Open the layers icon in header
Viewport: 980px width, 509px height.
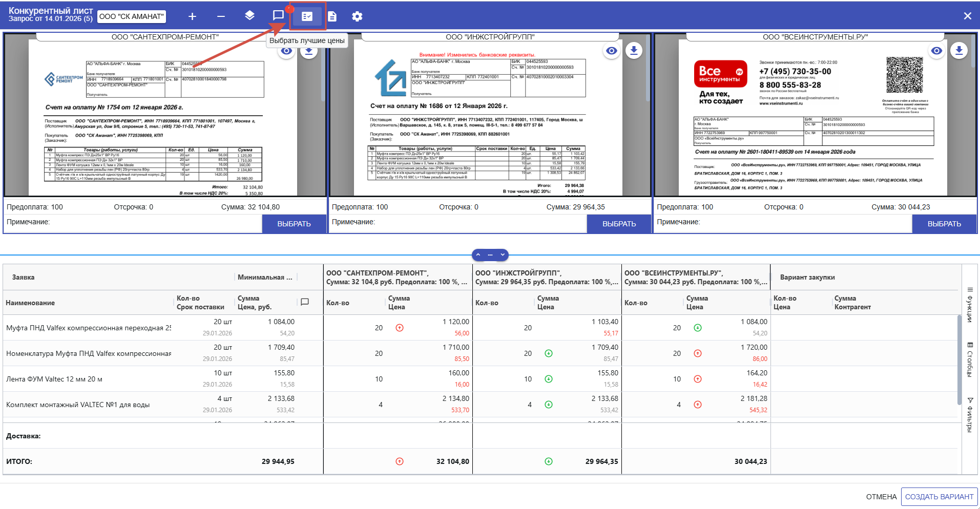249,16
